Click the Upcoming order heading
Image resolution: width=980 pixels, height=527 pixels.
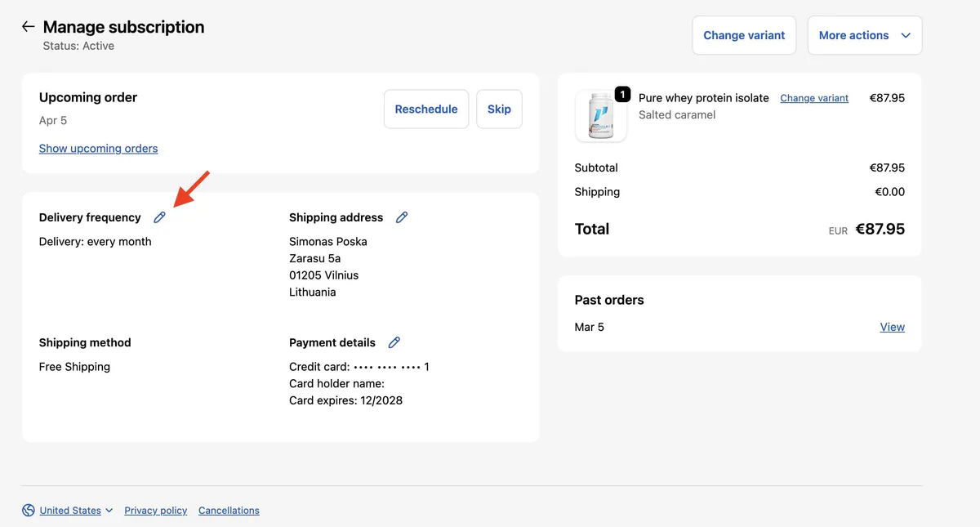(88, 97)
